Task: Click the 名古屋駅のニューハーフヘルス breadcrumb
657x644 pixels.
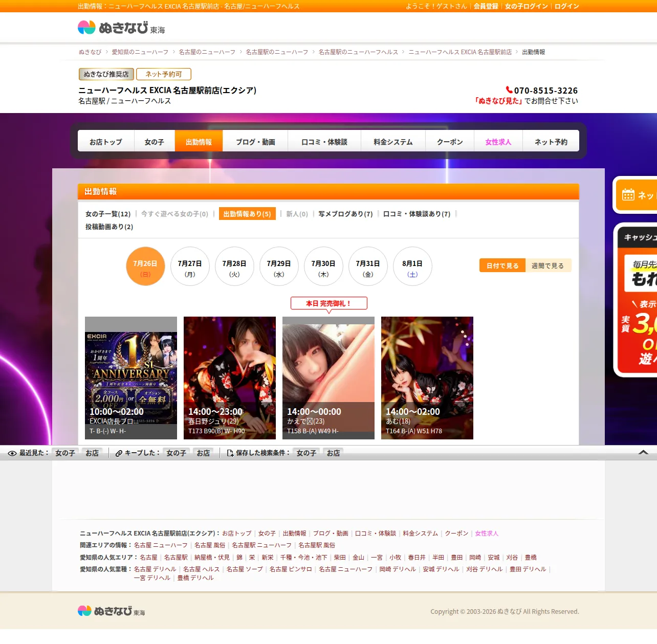Action: point(358,52)
